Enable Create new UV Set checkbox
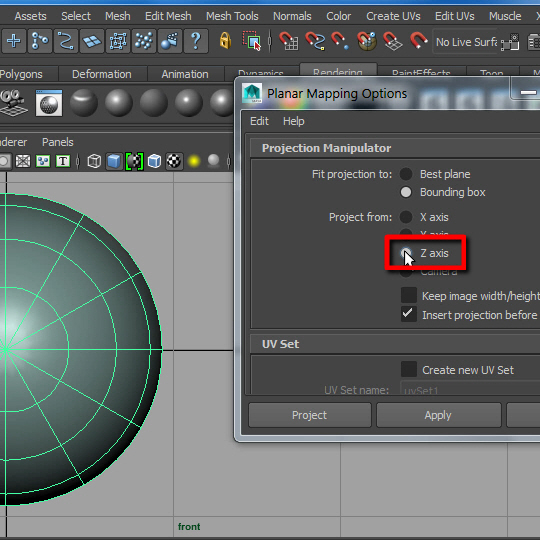 coord(409,369)
